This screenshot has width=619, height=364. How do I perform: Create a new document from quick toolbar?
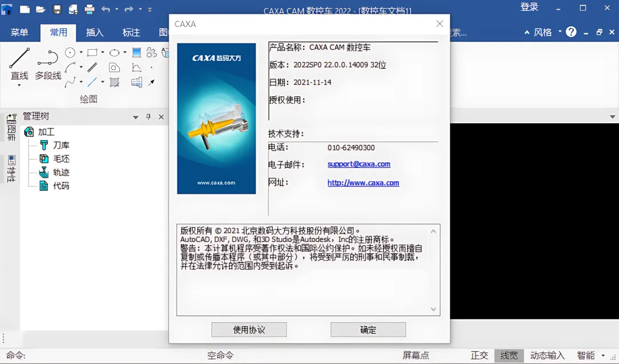click(x=25, y=9)
